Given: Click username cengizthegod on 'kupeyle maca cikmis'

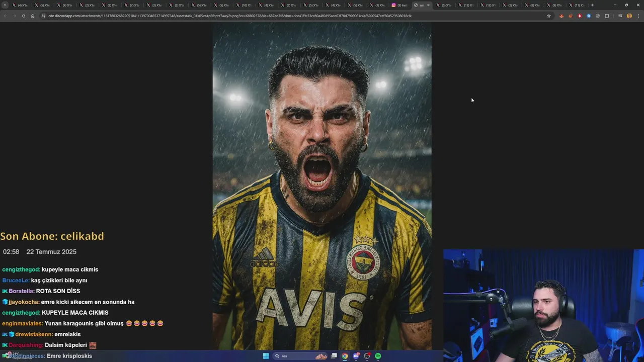Looking at the screenshot, I should point(21,269).
